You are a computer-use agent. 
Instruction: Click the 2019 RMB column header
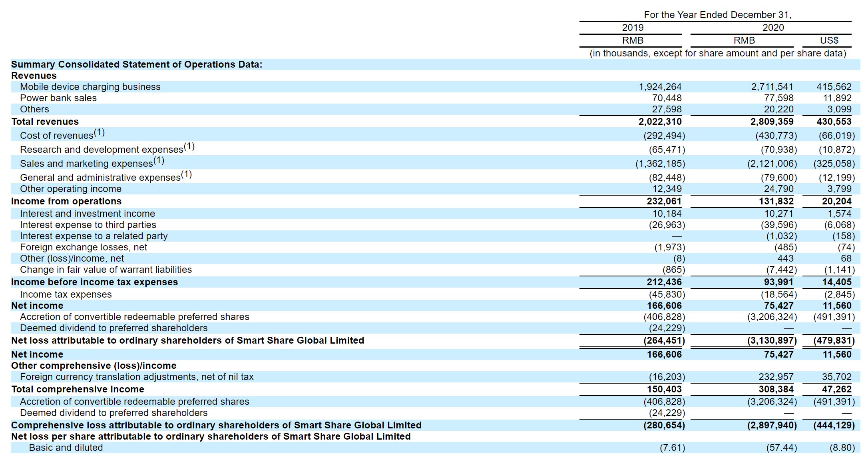[x=633, y=40]
